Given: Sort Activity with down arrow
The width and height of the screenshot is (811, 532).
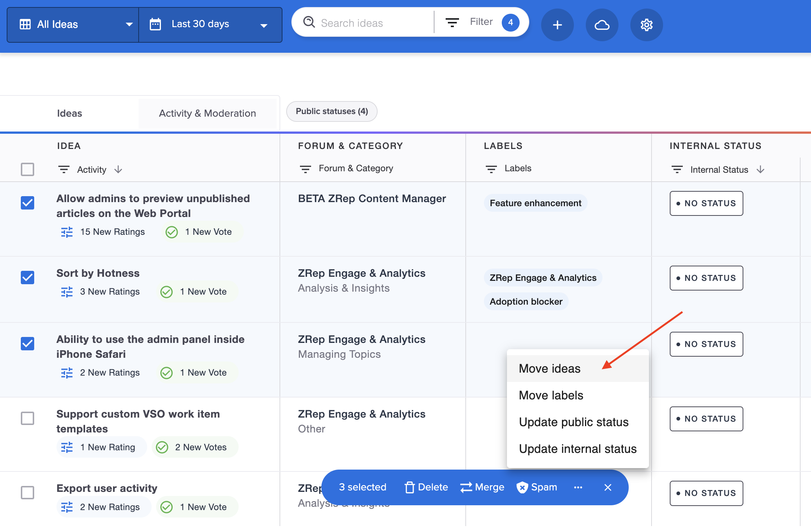Looking at the screenshot, I should point(118,170).
